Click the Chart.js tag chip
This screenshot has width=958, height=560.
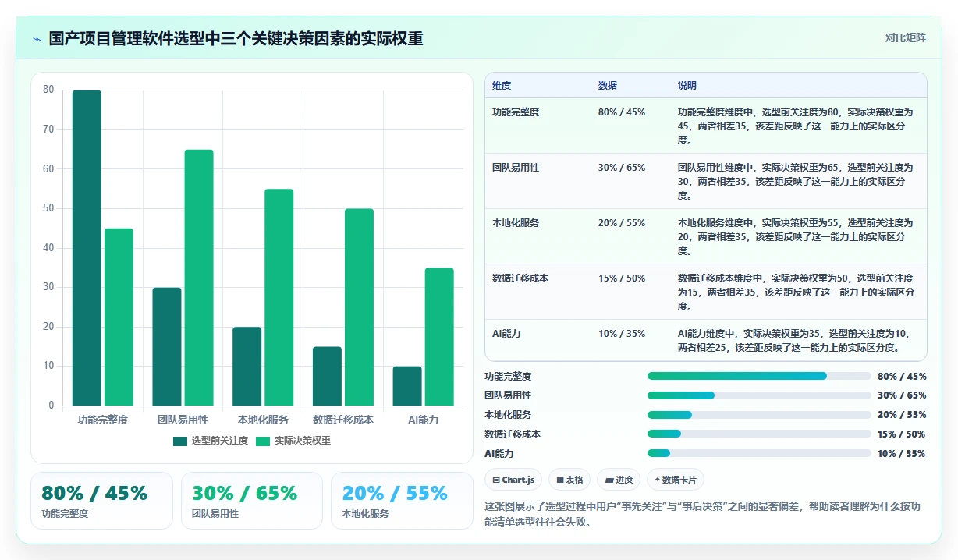tap(513, 480)
